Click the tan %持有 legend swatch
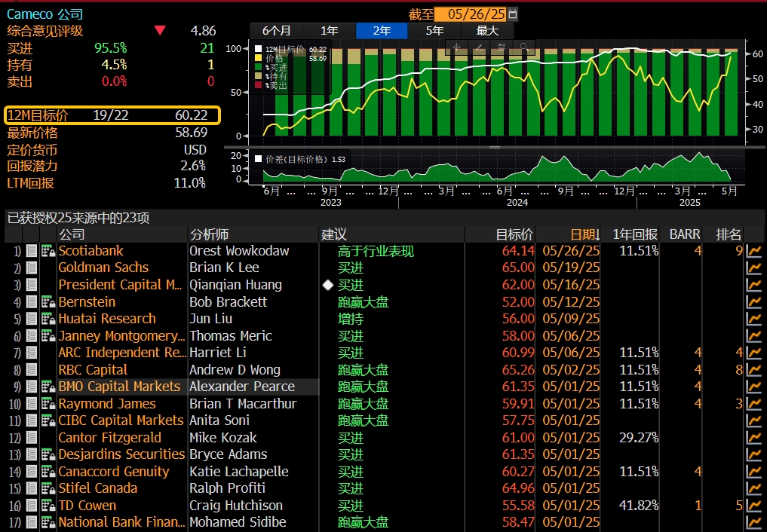This screenshot has height=532, width=767. pos(258,77)
